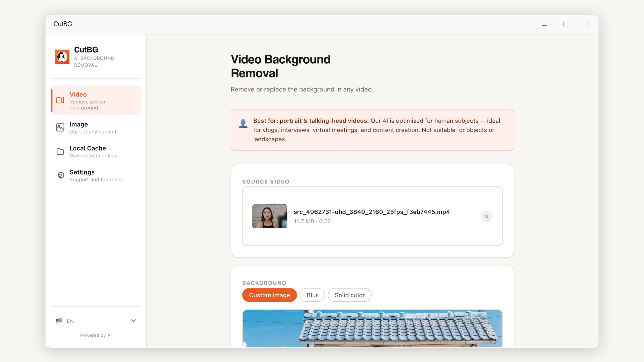Click the 'Cut out any subject' sidebar subtitle

[93, 132]
